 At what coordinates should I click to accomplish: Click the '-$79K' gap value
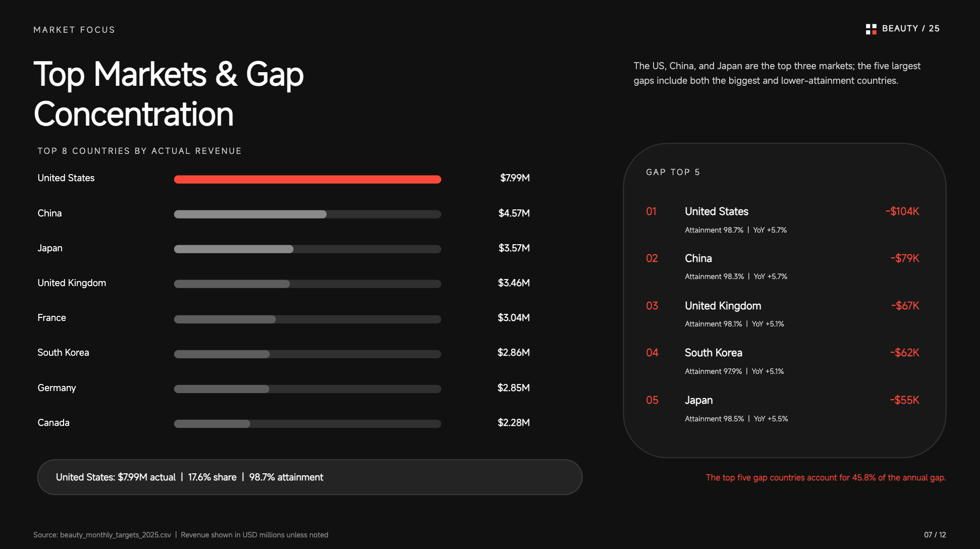pos(905,258)
